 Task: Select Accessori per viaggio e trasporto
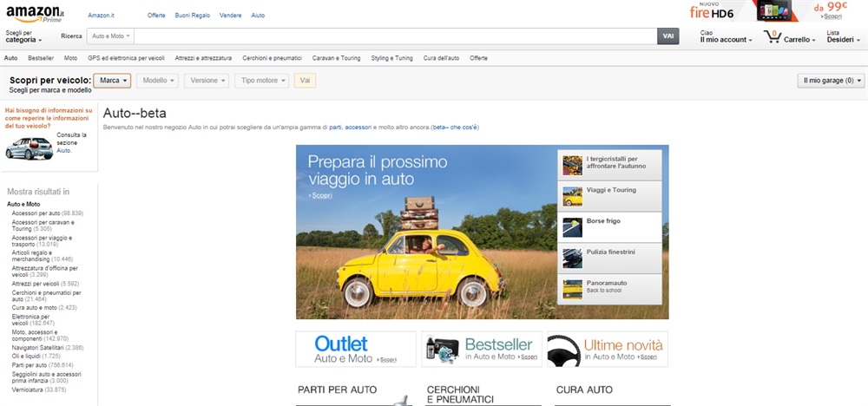point(42,240)
